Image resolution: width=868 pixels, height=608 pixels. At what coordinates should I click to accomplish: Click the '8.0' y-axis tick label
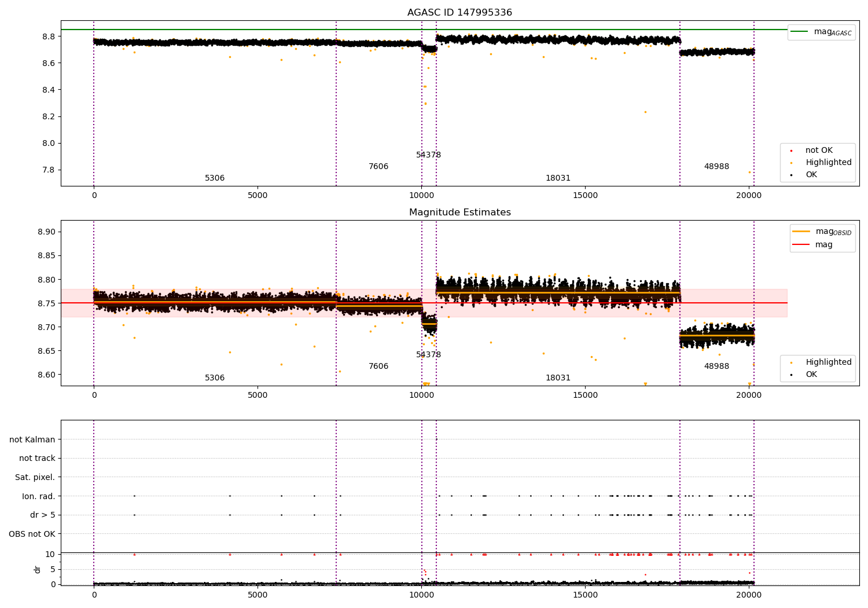tap(48, 143)
